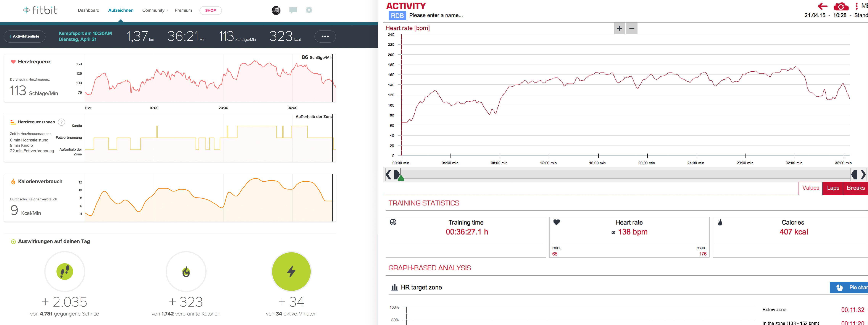The width and height of the screenshot is (868, 325).
Task: Zoom out heart rate graph with minus
Action: [631, 28]
